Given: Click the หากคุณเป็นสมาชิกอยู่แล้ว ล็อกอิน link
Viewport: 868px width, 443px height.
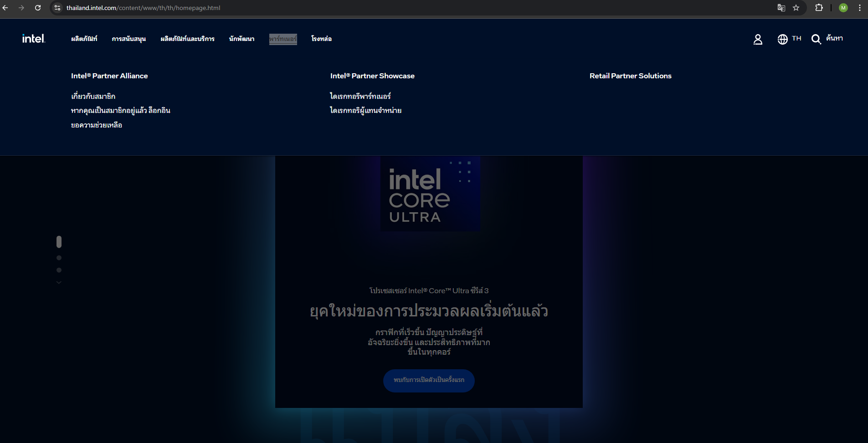Looking at the screenshot, I should [x=121, y=111].
